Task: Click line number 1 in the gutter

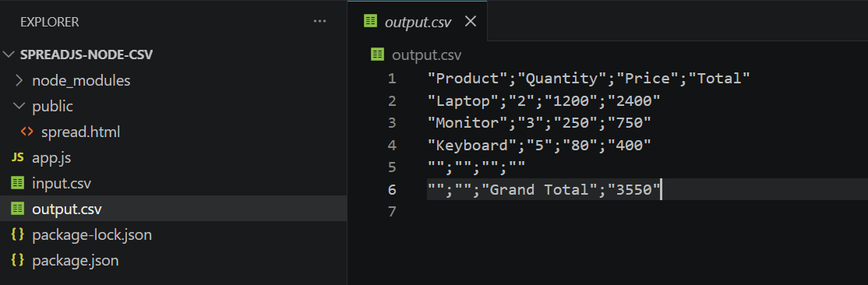Action: pyautogui.click(x=392, y=79)
